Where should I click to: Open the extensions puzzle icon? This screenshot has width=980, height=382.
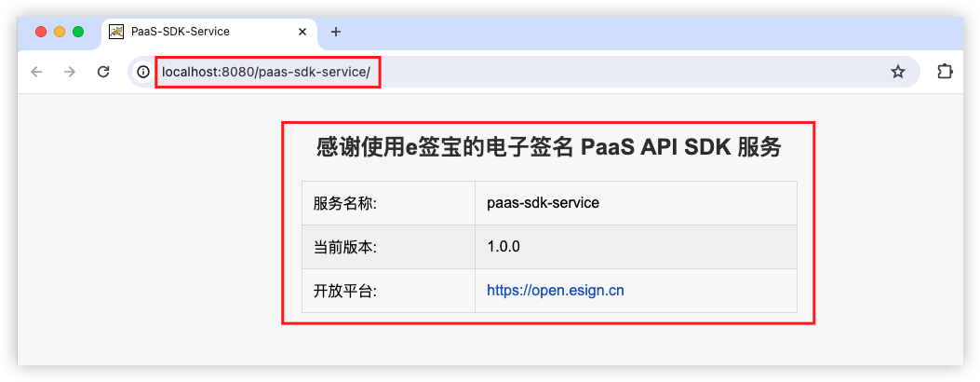tap(945, 72)
